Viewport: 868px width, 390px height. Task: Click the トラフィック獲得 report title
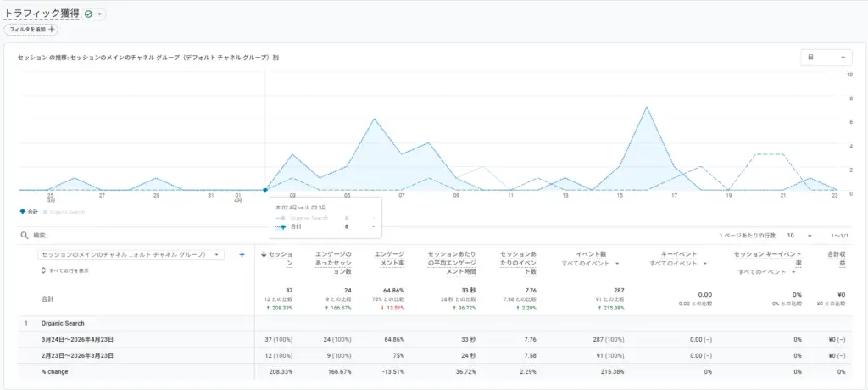click(x=42, y=14)
